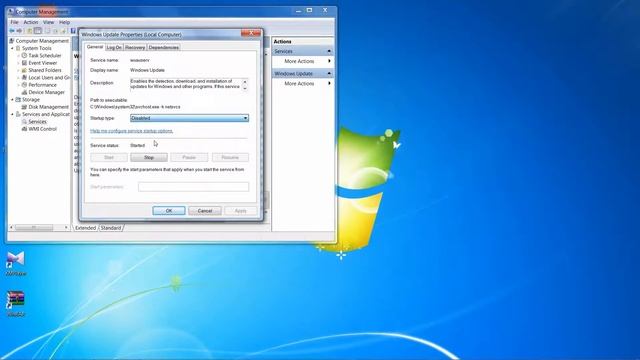Screen dimensions: 640x360
Task: Collapse the Storage tree node
Action: 12,100
